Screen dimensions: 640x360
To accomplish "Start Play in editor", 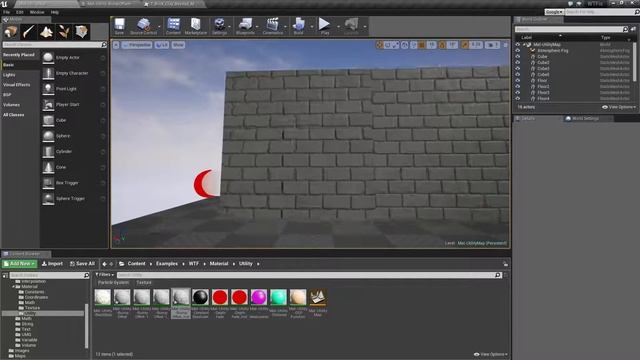I will (x=324, y=26).
